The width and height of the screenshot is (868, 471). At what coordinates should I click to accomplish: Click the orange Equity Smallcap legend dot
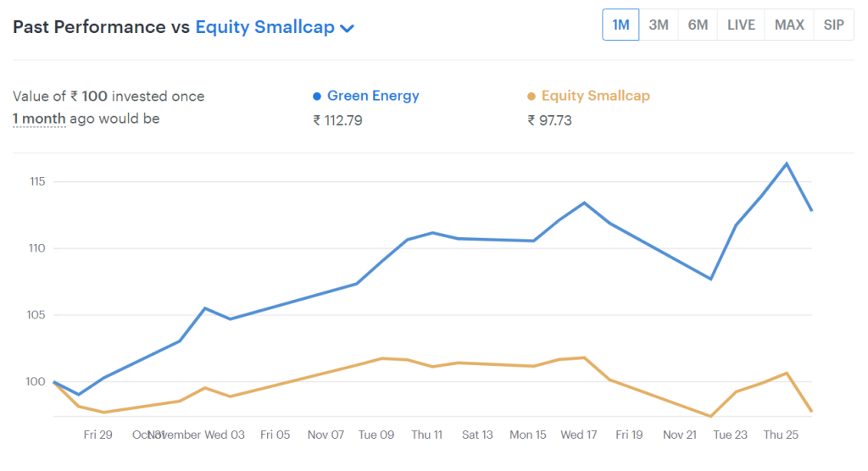pyautogui.click(x=531, y=97)
